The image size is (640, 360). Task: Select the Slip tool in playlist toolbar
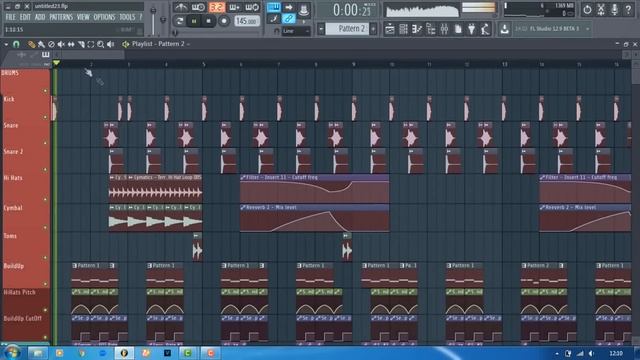71,44
